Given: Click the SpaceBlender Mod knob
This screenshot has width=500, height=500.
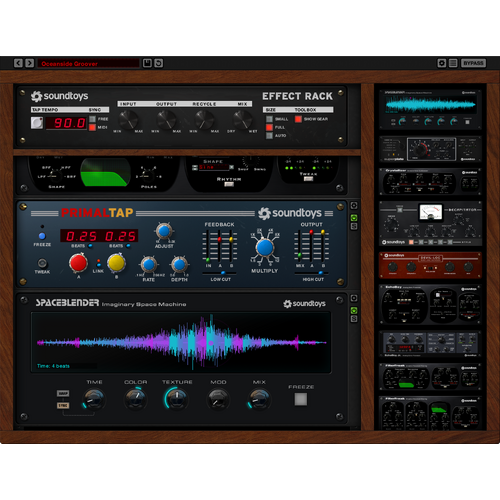Looking at the screenshot, I should [218, 399].
